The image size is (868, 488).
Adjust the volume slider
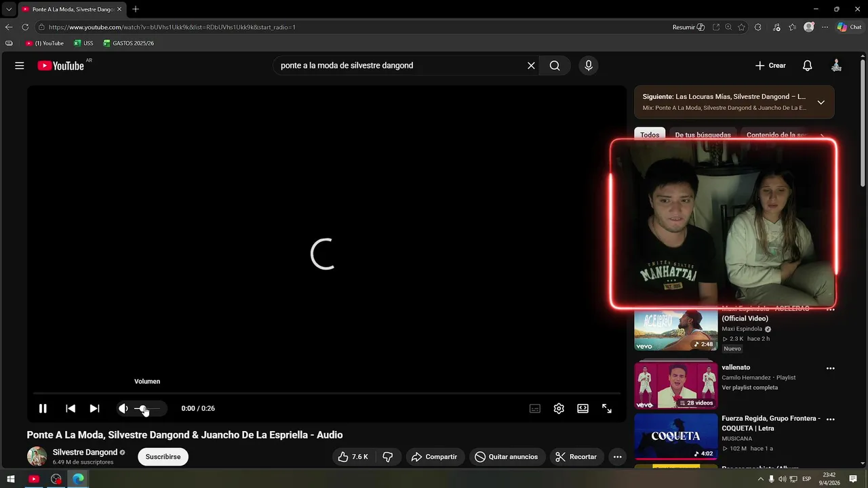[147, 409]
